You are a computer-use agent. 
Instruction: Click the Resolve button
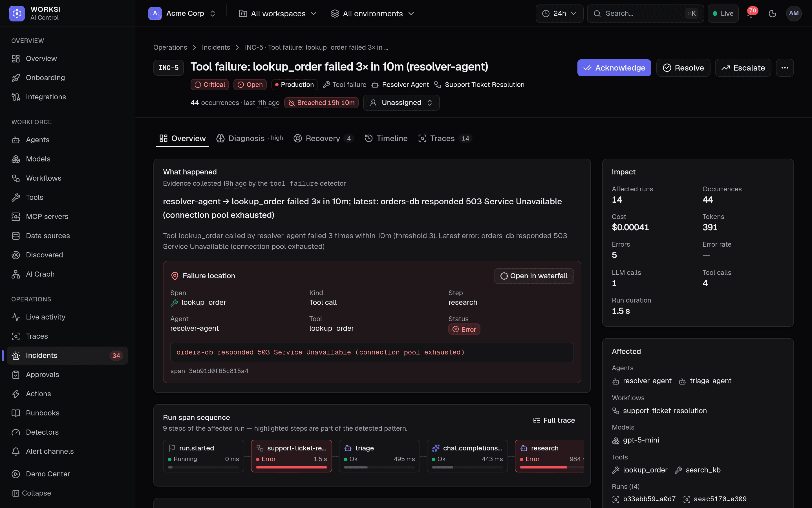(683, 68)
